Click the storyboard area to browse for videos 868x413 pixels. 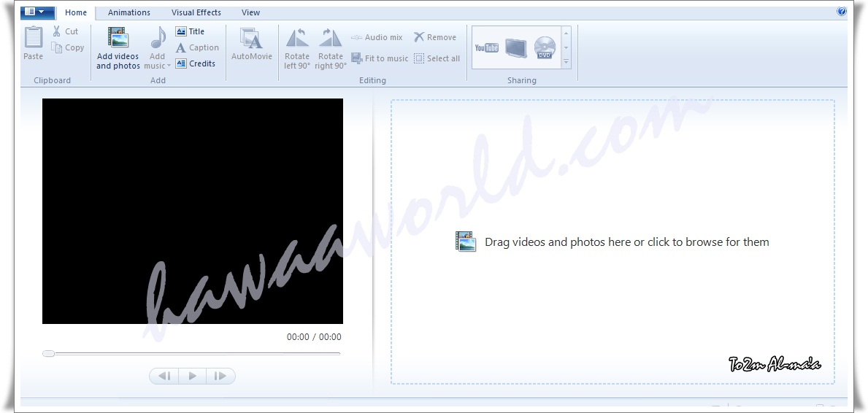[x=612, y=242]
